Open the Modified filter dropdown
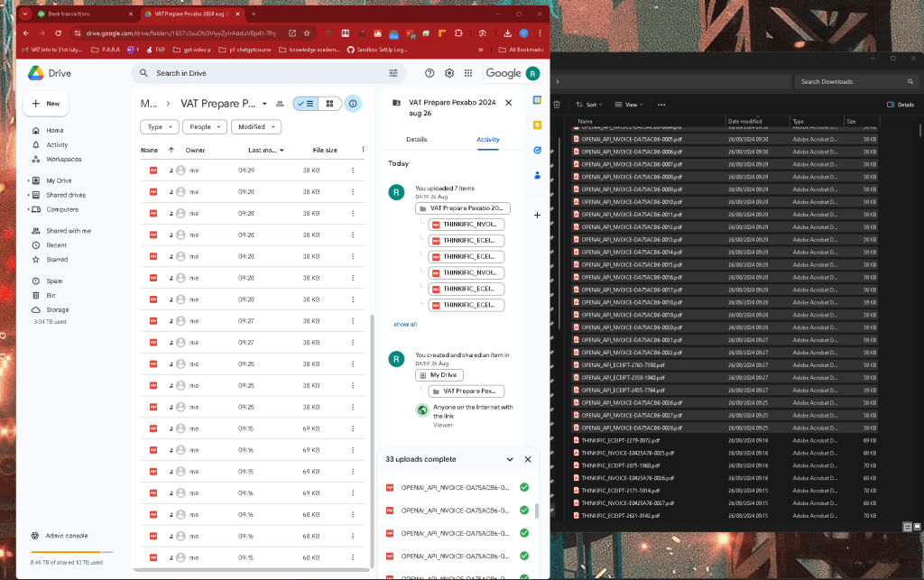The image size is (924, 580). [x=256, y=126]
